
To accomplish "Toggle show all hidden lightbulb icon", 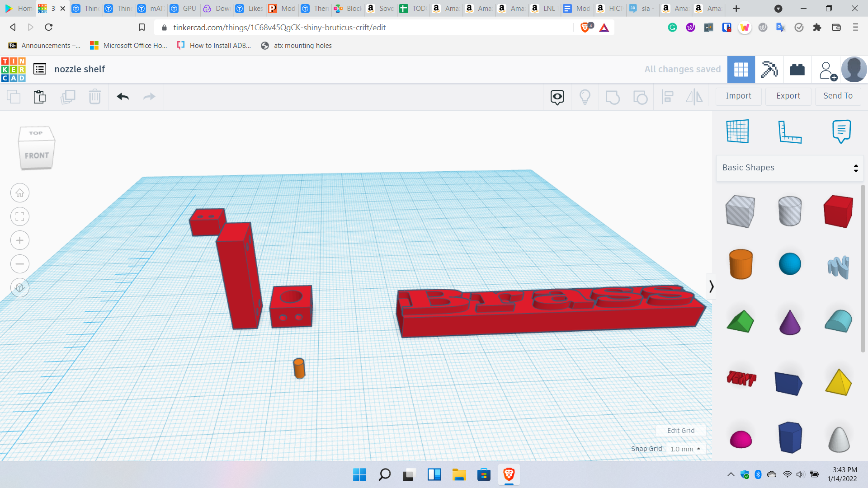I will click(585, 97).
